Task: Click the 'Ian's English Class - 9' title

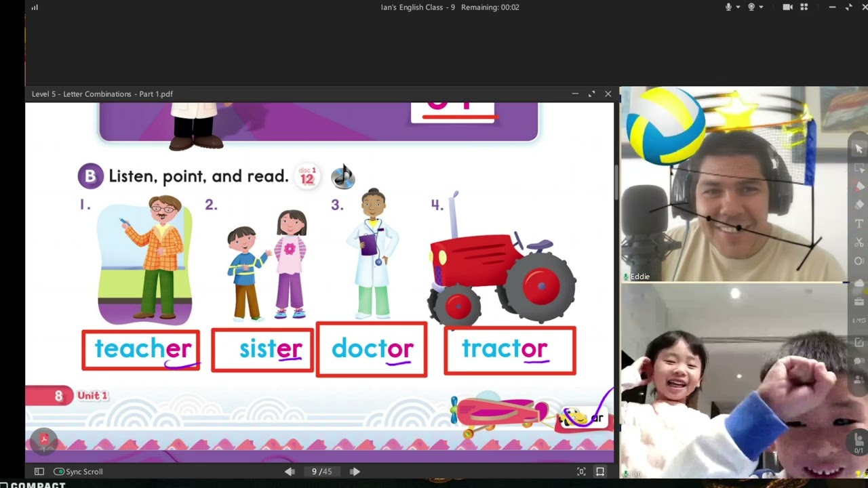Action: [418, 7]
